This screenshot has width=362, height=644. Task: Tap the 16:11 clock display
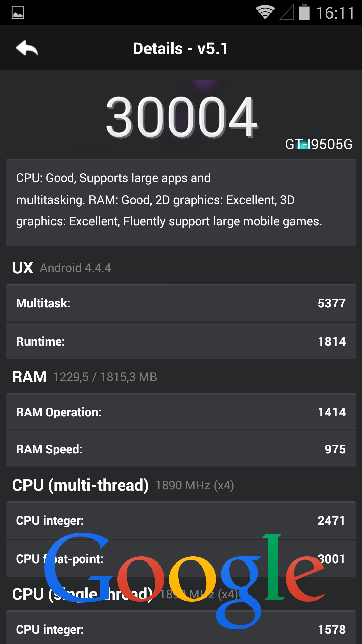click(336, 13)
